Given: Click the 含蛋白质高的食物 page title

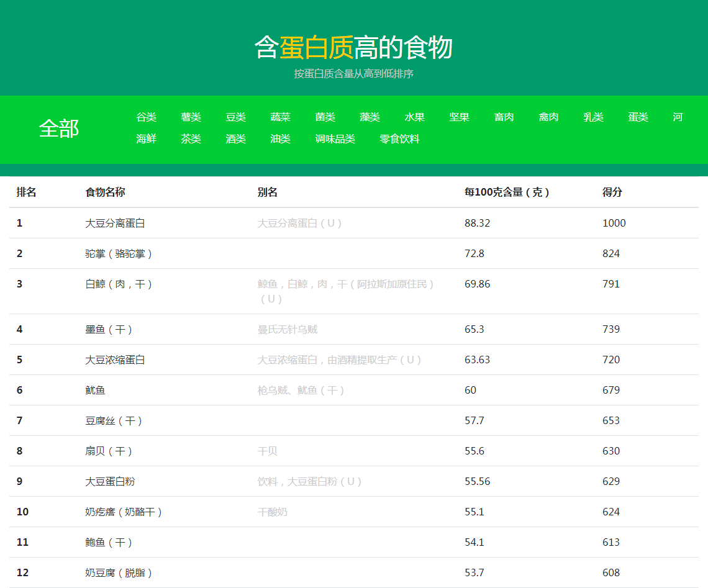Looking at the screenshot, I should [x=353, y=48].
